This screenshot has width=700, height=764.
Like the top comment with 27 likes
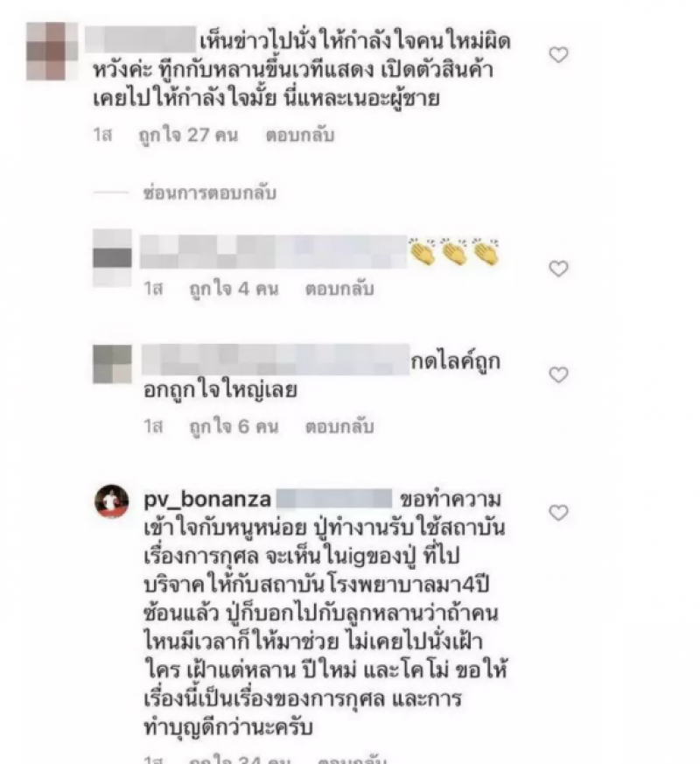(558, 54)
